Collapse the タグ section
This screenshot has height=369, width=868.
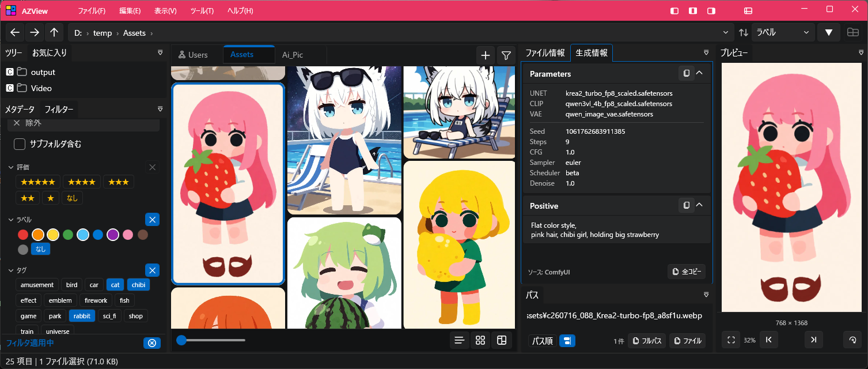click(x=10, y=270)
